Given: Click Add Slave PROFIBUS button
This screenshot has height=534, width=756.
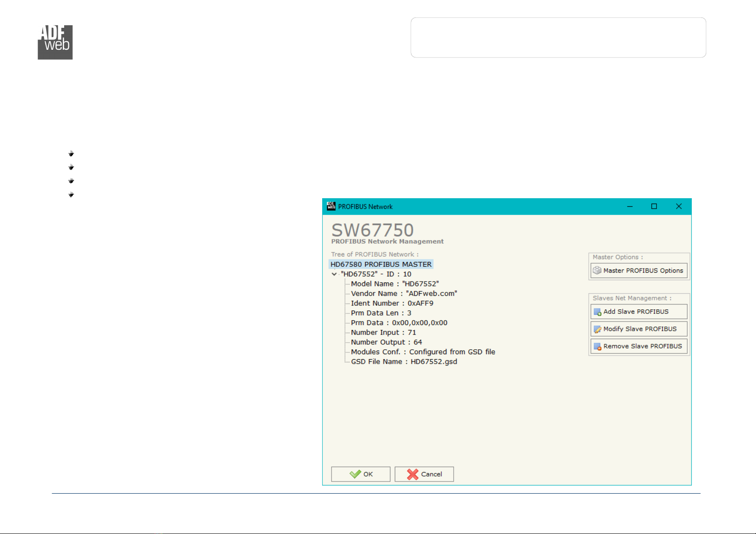Looking at the screenshot, I should click(639, 312).
